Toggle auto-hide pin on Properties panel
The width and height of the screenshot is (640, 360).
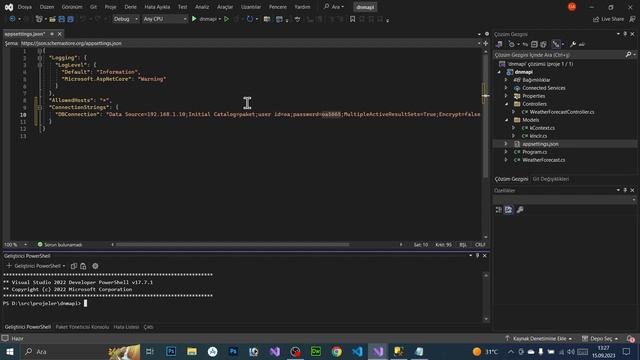pyautogui.click(x=625, y=190)
